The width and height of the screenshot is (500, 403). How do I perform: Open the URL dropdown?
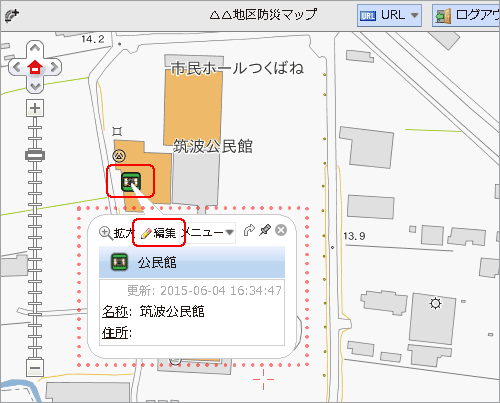(389, 15)
